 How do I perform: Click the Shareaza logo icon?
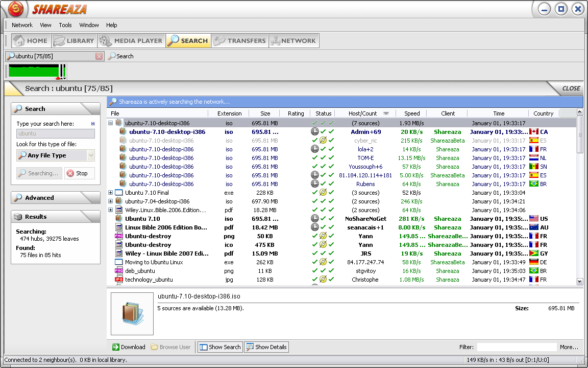(15, 9)
